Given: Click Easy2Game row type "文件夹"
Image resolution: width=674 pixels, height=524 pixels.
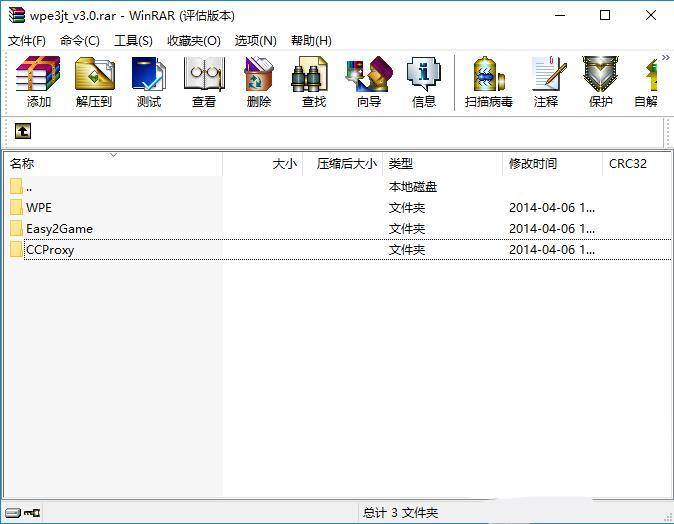Looking at the screenshot, I should coord(407,229).
